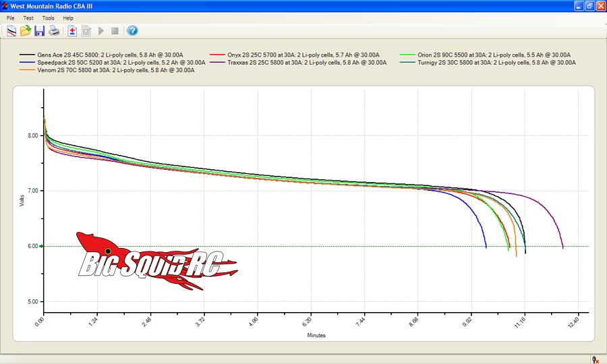Click the app icon in title bar

pos(5,6)
